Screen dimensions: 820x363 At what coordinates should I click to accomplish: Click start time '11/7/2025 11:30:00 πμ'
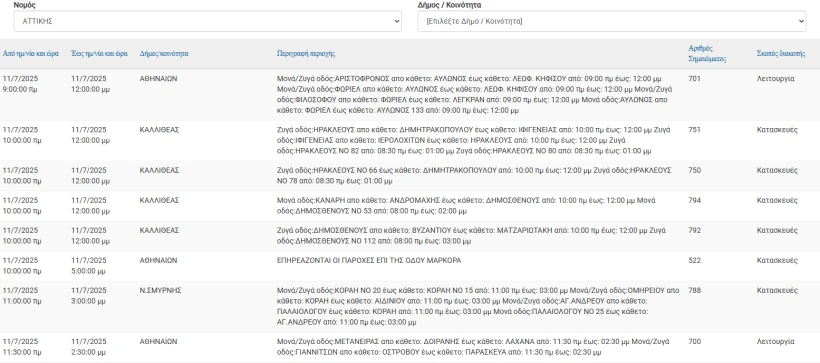(x=22, y=347)
